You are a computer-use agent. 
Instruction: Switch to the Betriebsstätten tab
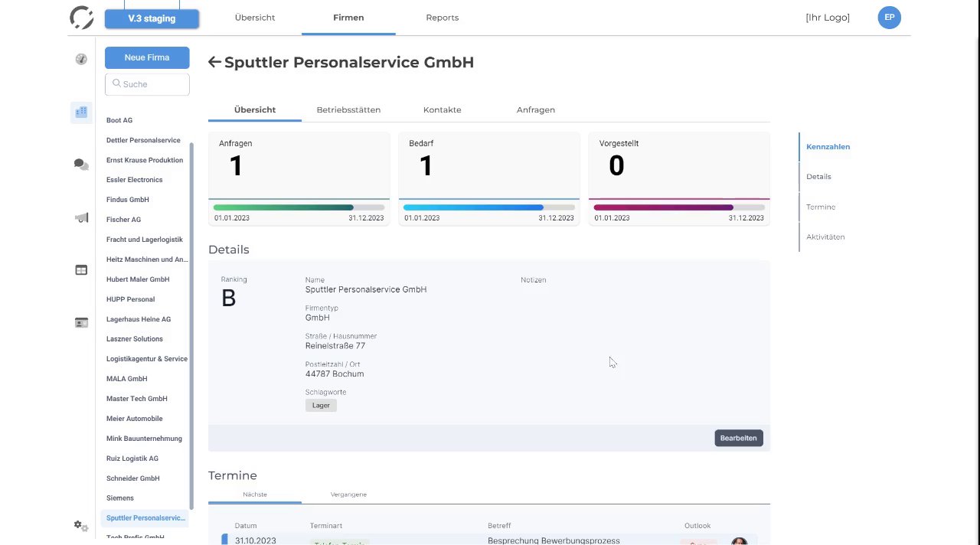pyautogui.click(x=348, y=110)
